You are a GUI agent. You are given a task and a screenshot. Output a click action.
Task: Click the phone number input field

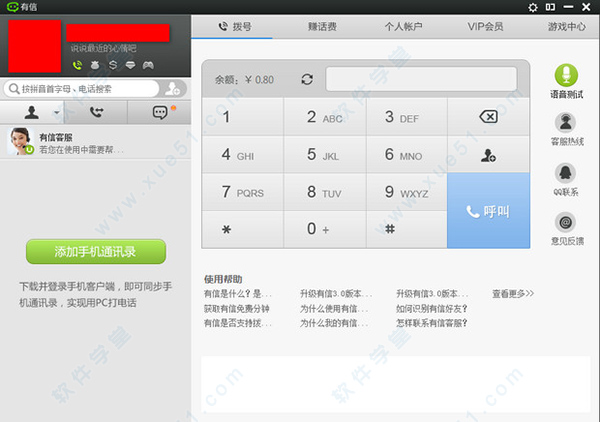coord(421,79)
